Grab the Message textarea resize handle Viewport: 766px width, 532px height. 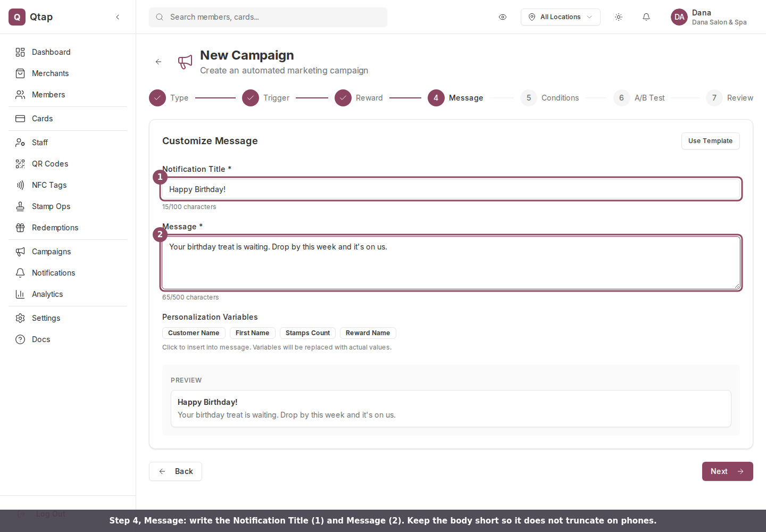click(x=737, y=286)
